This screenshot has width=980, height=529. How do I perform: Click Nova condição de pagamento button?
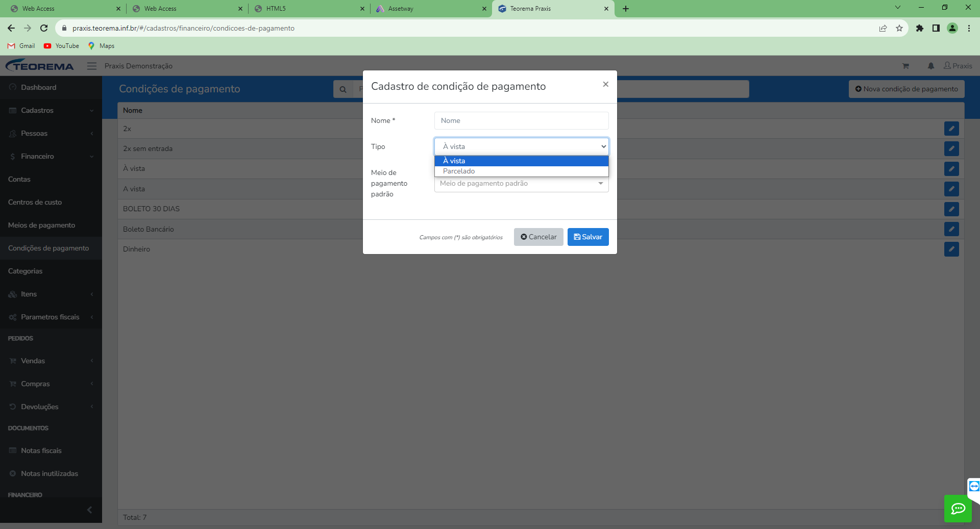(x=906, y=89)
